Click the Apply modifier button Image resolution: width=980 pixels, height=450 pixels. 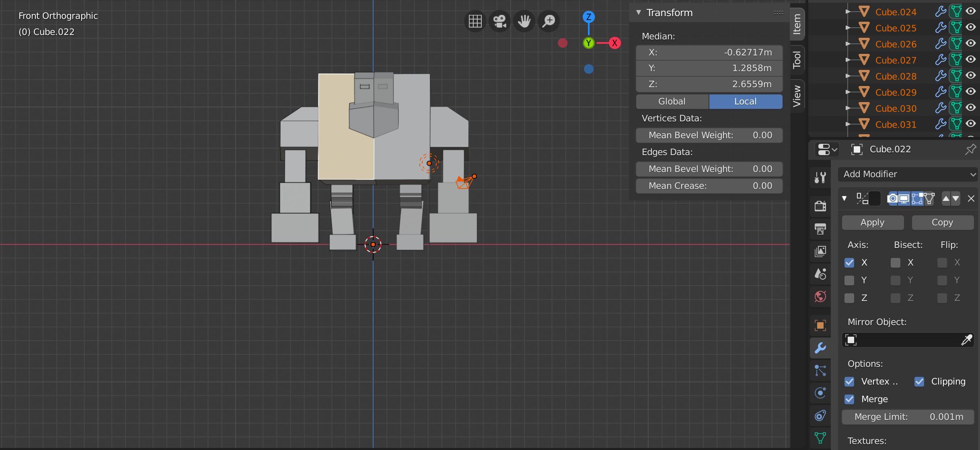[873, 223]
